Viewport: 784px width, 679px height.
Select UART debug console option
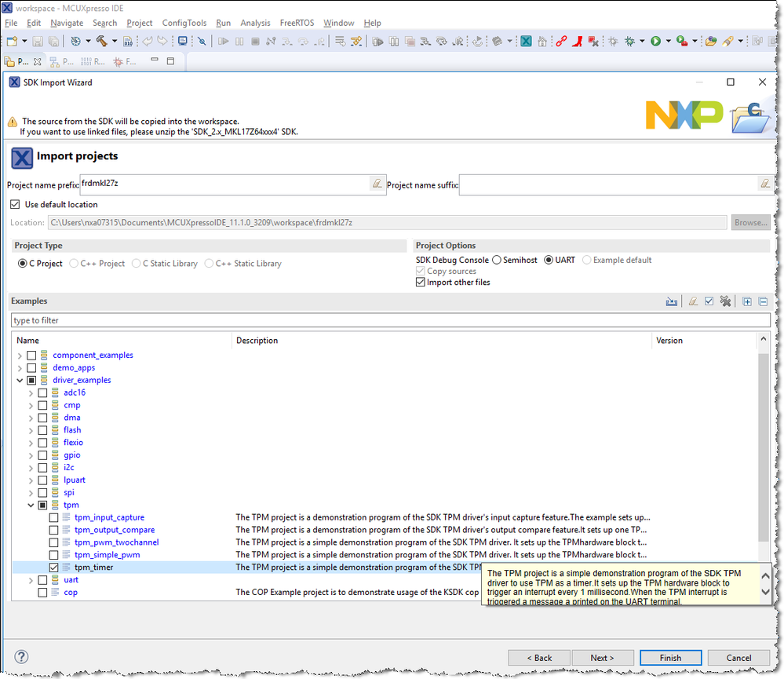click(549, 260)
